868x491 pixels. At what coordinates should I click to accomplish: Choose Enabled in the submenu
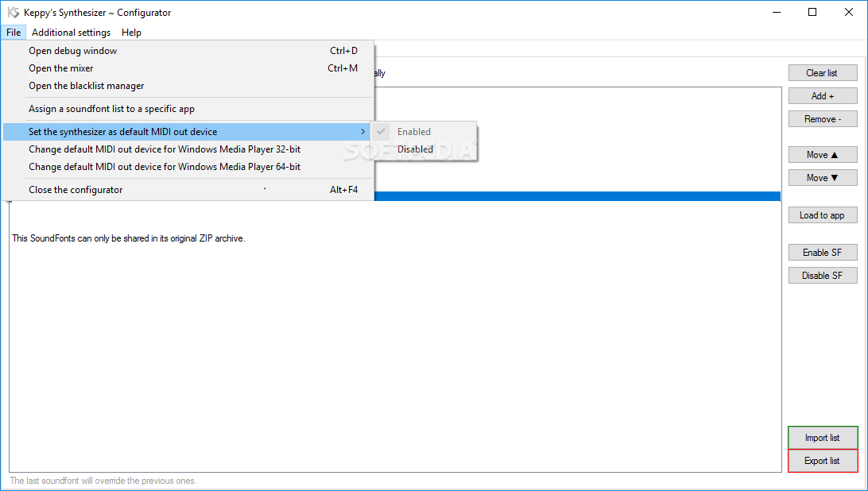(x=424, y=132)
